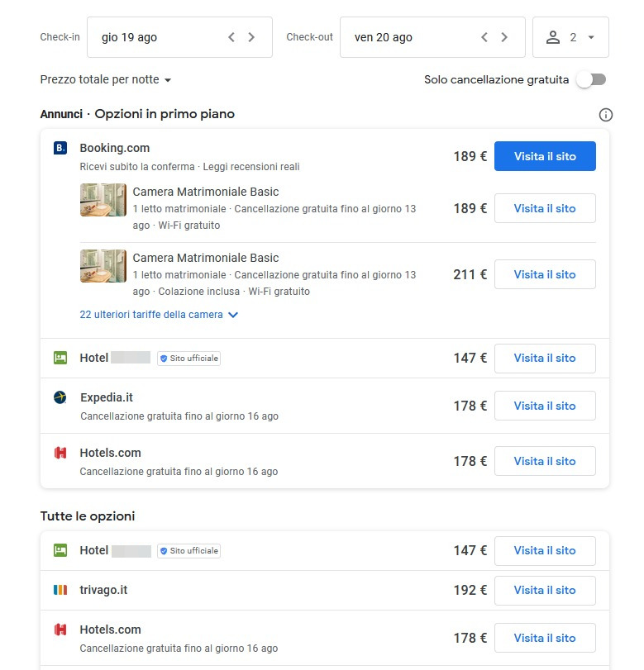Go to next check-out date
This screenshot has height=670, width=644.
pos(504,37)
